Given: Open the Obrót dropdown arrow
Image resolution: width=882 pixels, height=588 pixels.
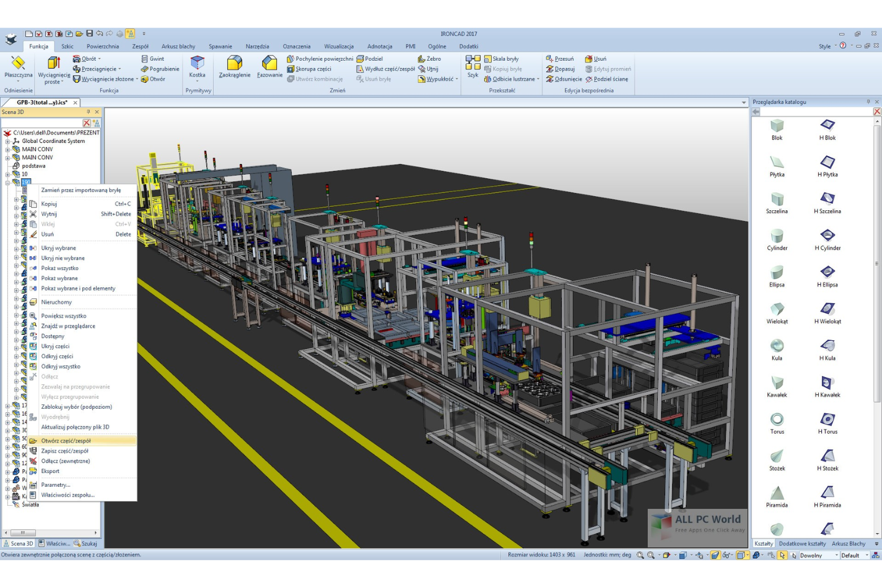Looking at the screenshot, I should coord(100,59).
